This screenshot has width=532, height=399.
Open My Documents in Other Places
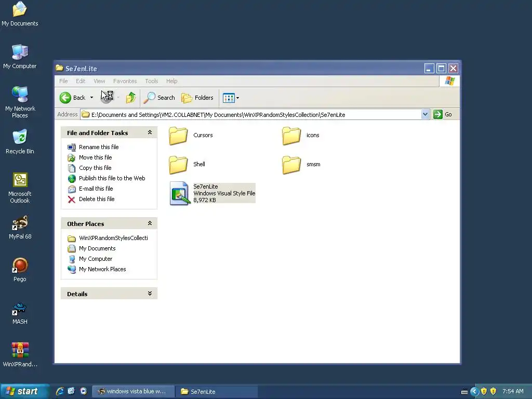pyautogui.click(x=97, y=248)
